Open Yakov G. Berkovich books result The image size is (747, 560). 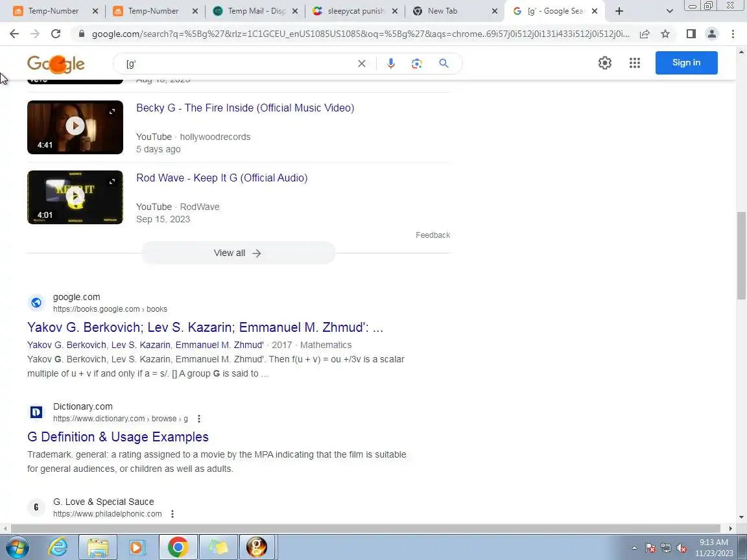(x=205, y=327)
